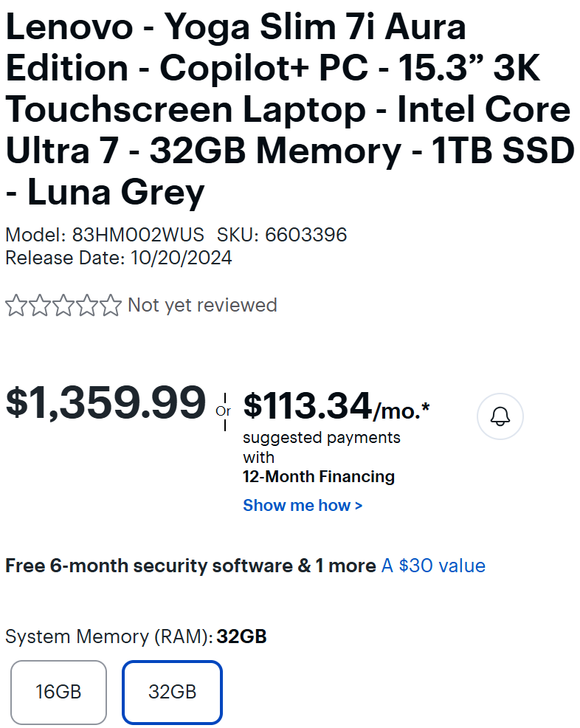Click the third rating star
This screenshot has width=580, height=728.
click(x=63, y=306)
